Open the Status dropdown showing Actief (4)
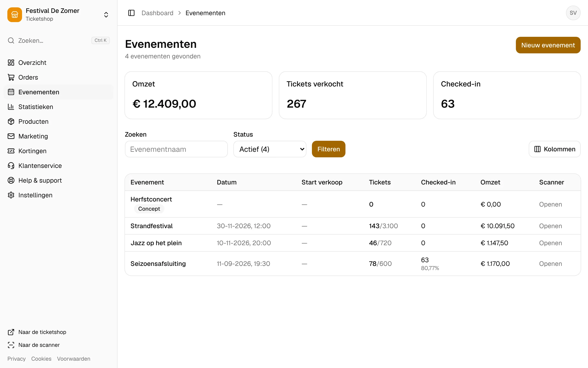This screenshot has width=588, height=368. point(270,149)
